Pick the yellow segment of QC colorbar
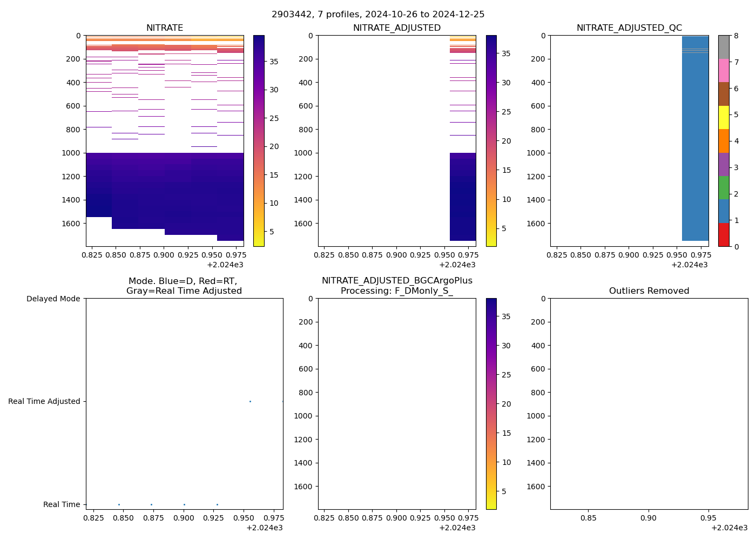This screenshot has width=756, height=540. pos(724,118)
